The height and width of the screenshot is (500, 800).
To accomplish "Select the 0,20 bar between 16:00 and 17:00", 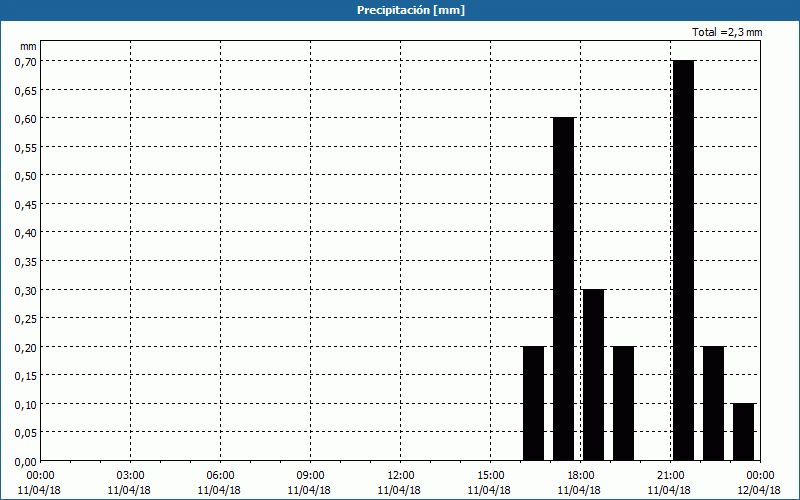I will (x=534, y=404).
